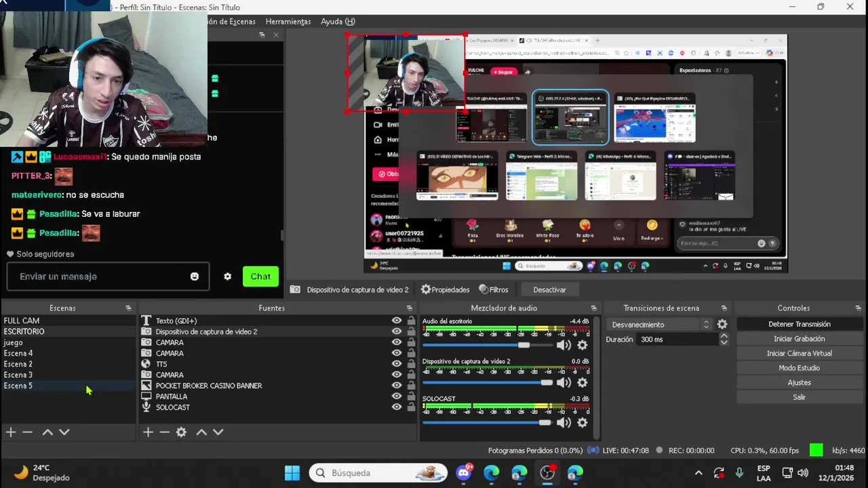Open transition properties gear icon
Image resolution: width=868 pixels, height=488 pixels.
pyautogui.click(x=722, y=325)
